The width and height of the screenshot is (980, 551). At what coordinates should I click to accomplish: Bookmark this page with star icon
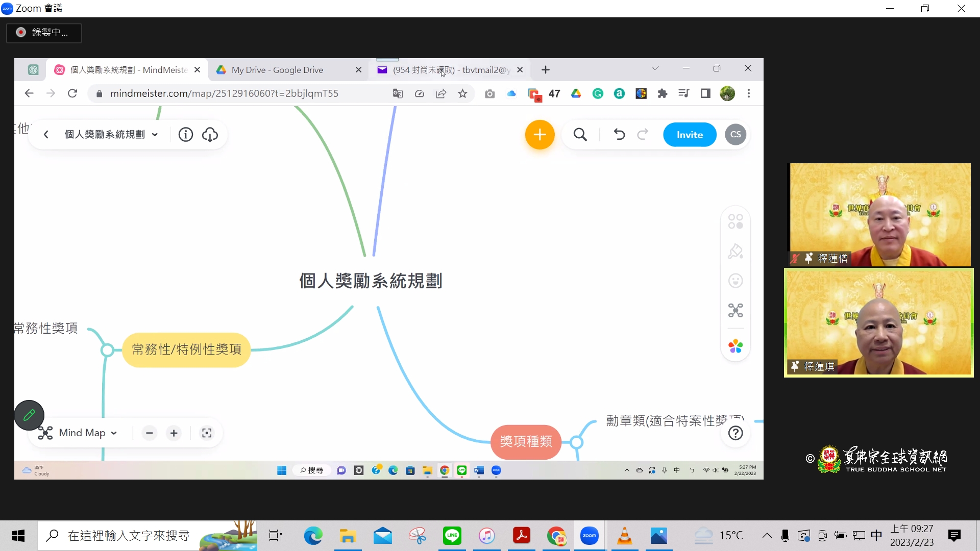point(462,94)
